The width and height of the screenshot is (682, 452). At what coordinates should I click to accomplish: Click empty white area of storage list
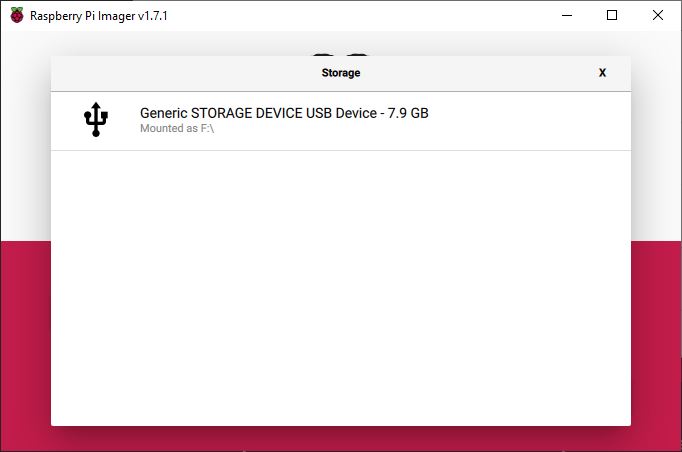(341, 287)
